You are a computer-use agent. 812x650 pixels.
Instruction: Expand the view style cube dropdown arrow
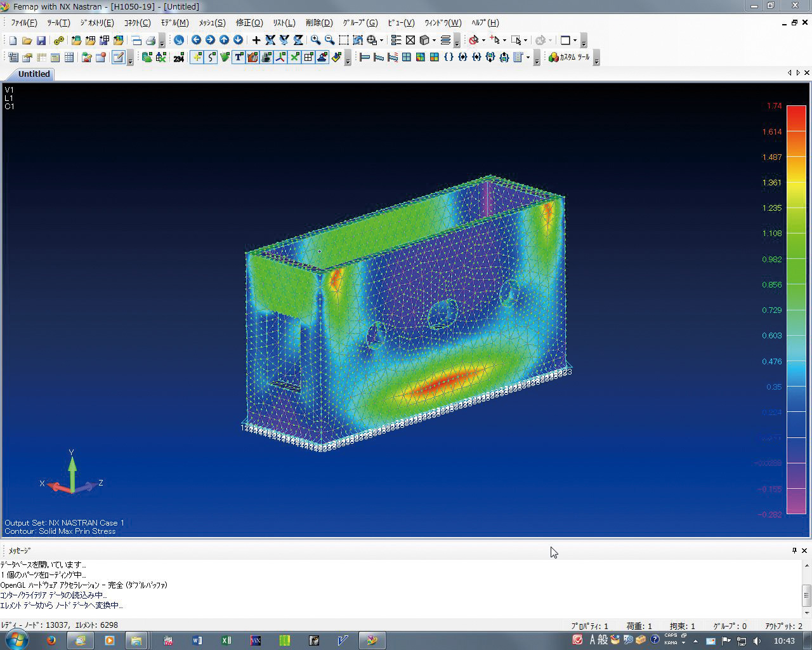[434, 41]
